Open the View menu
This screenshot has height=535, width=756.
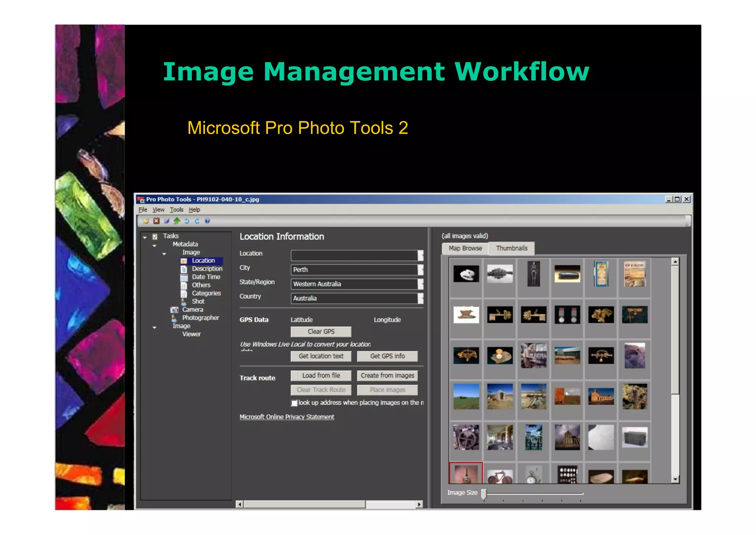point(158,210)
